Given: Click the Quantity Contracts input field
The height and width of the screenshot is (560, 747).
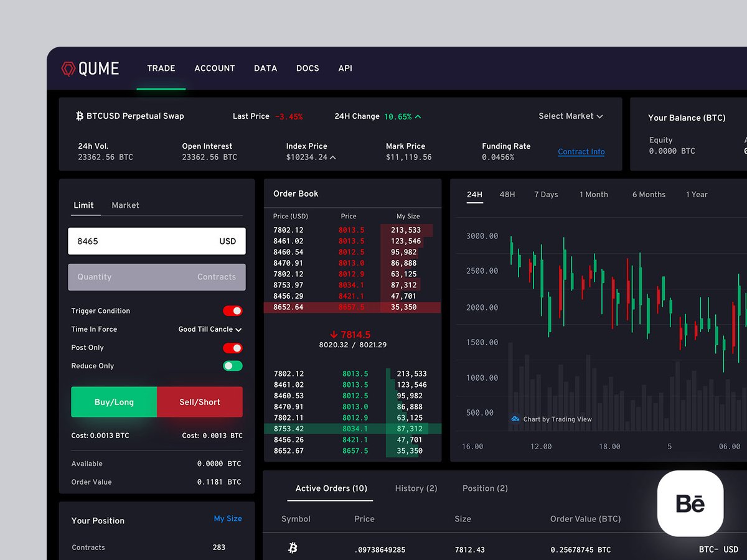Looking at the screenshot, I should (157, 277).
